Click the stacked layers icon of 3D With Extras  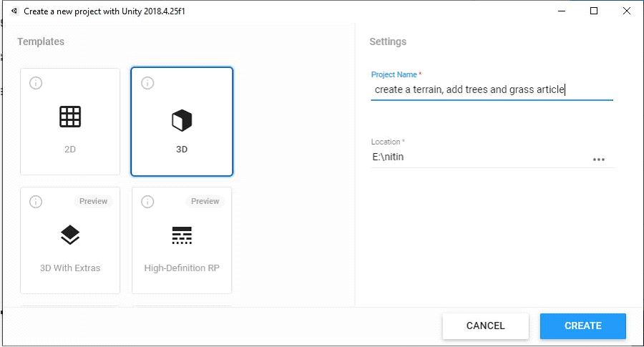(70, 235)
